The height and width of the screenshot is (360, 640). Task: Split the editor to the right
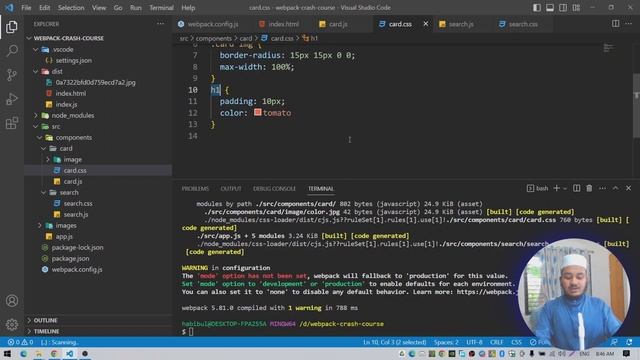(616, 24)
